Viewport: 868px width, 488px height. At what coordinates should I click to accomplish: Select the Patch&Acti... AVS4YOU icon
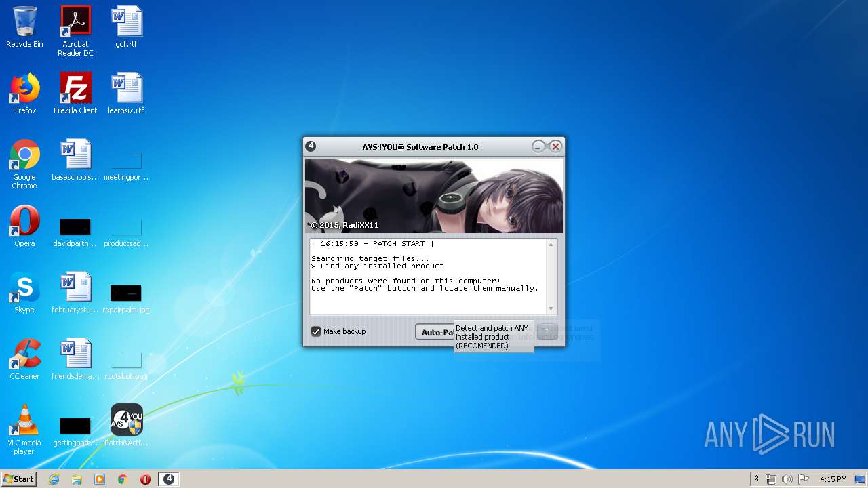[126, 426]
